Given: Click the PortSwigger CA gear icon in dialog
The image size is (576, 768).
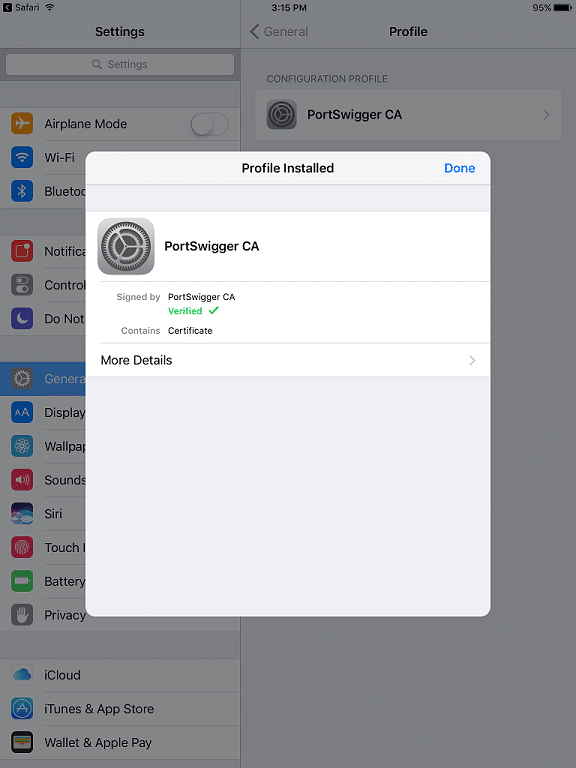Looking at the screenshot, I should click(x=126, y=246).
